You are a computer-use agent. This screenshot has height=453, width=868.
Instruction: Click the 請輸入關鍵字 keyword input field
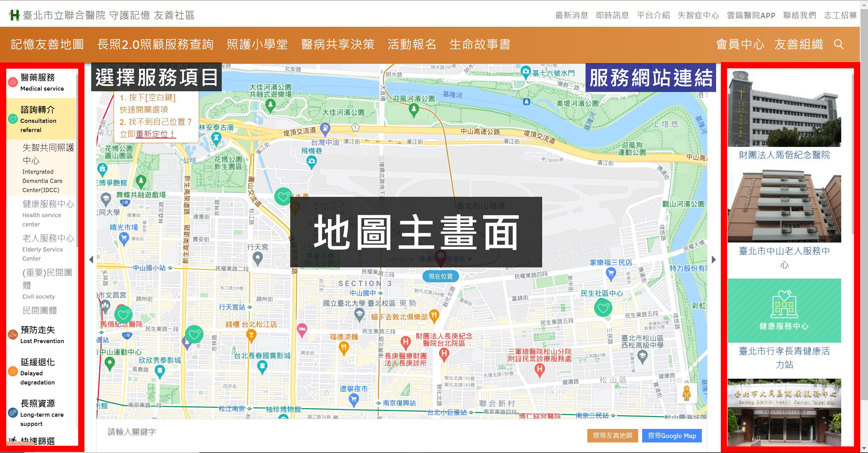pyautogui.click(x=170, y=432)
